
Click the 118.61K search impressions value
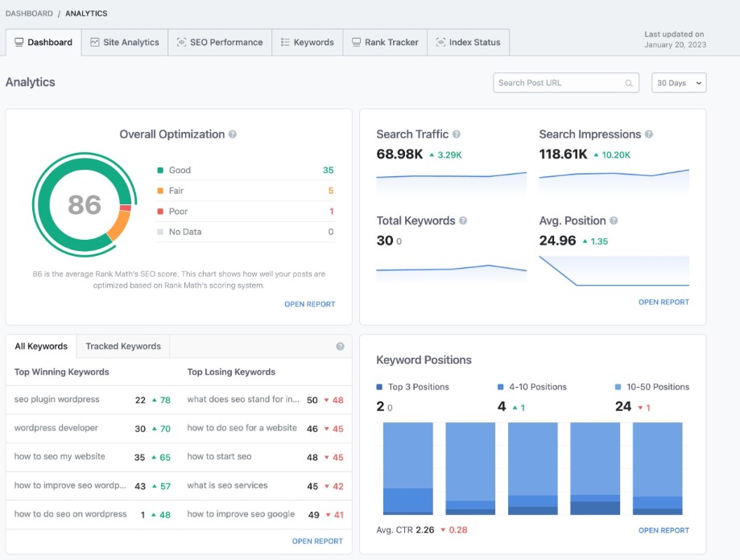point(563,154)
